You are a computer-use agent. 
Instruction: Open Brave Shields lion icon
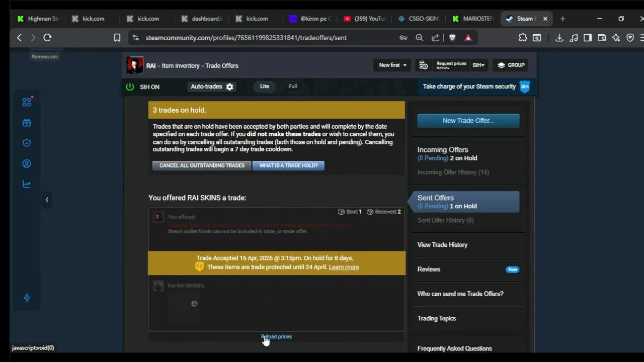coord(452,38)
